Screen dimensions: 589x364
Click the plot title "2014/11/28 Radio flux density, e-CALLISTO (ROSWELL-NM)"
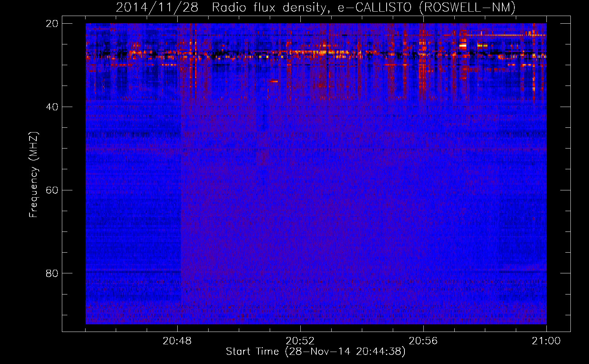coord(316,7)
